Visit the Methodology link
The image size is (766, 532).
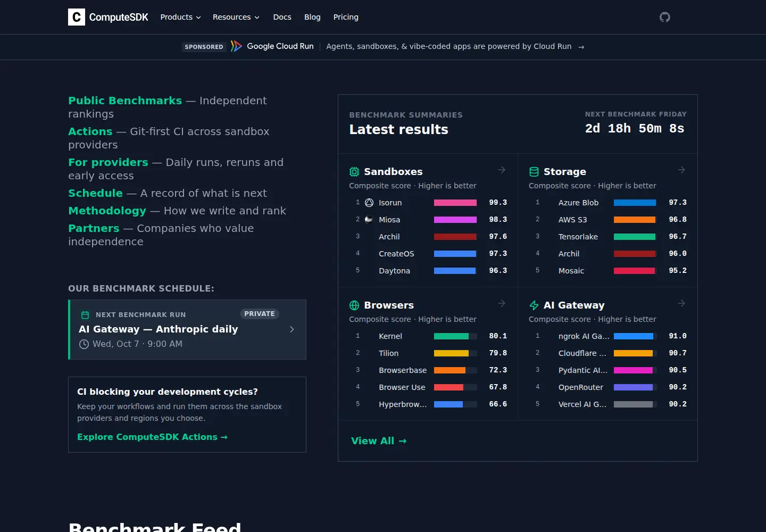[x=107, y=211]
